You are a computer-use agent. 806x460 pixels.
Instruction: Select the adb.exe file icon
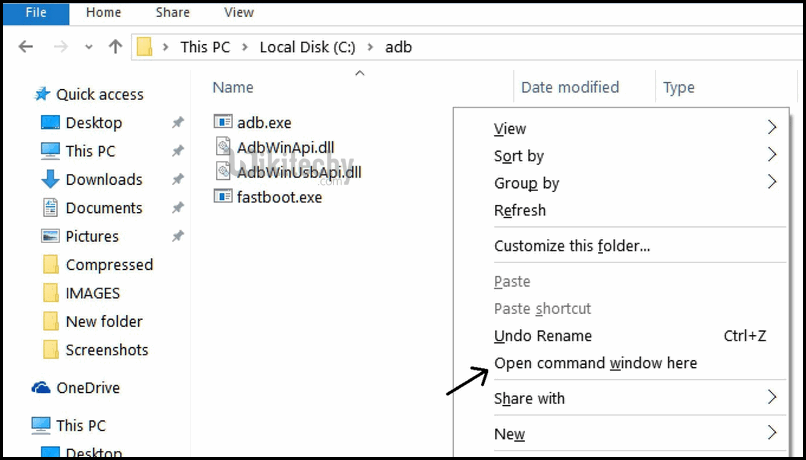click(x=223, y=122)
